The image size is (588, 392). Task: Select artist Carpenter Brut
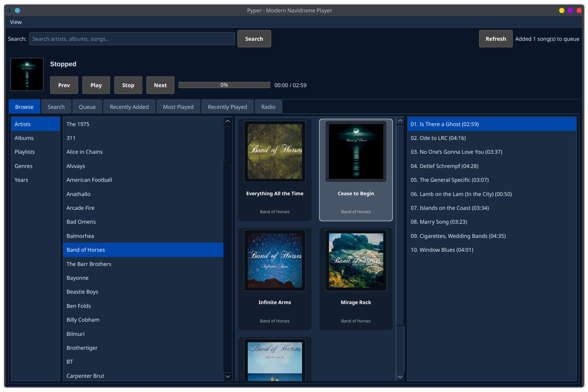coord(143,376)
